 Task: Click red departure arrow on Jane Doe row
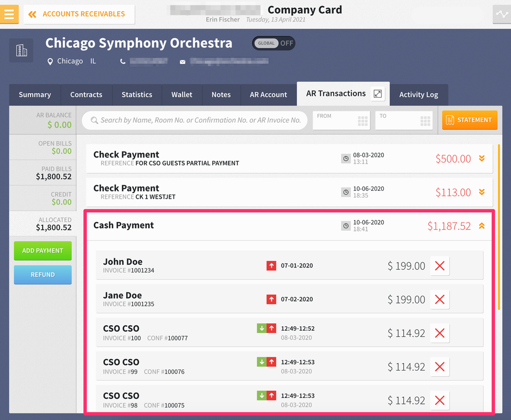271,299
